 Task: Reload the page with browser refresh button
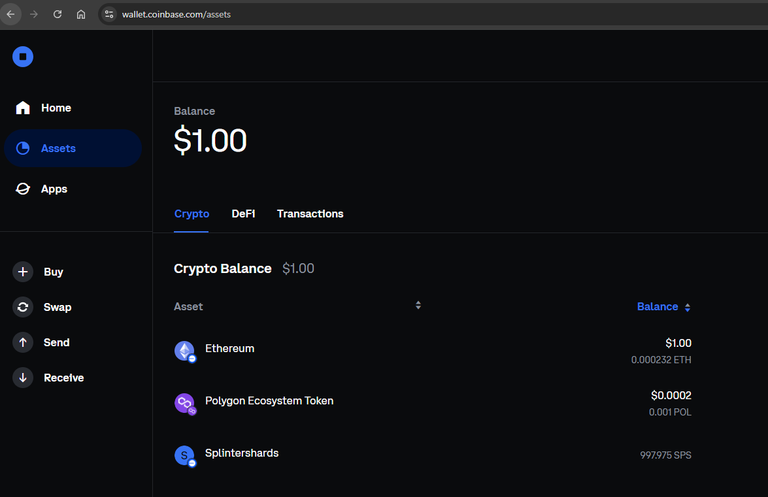point(57,14)
